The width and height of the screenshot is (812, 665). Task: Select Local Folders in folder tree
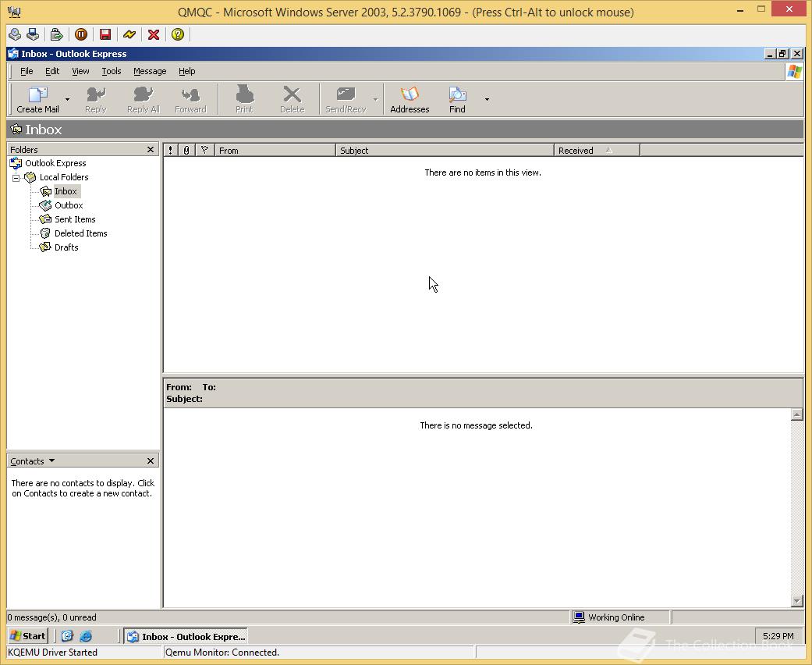(64, 177)
